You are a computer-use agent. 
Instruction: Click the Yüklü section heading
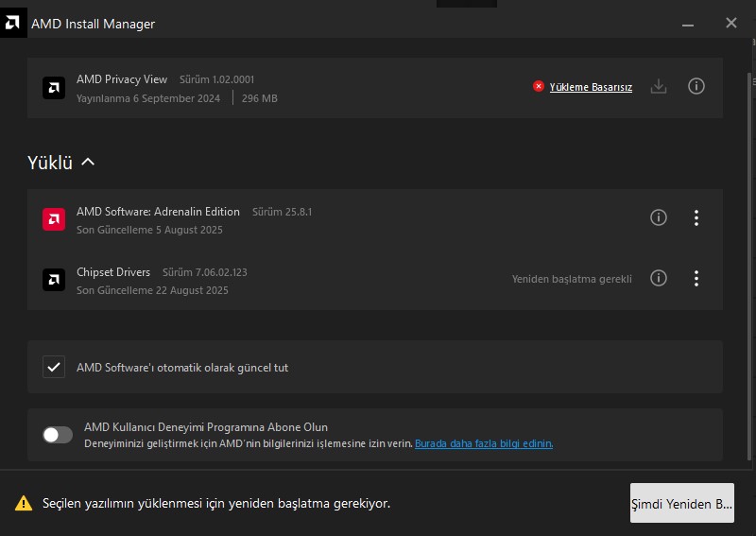[x=50, y=163]
